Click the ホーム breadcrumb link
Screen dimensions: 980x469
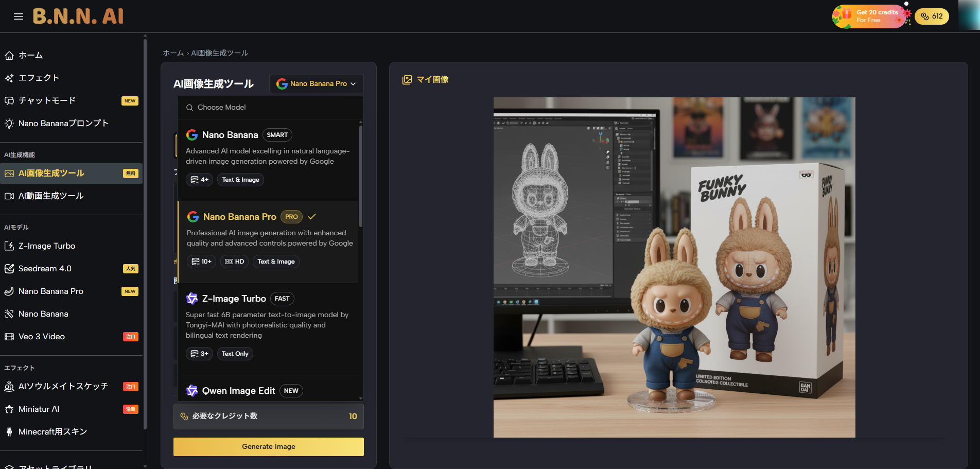click(x=173, y=53)
